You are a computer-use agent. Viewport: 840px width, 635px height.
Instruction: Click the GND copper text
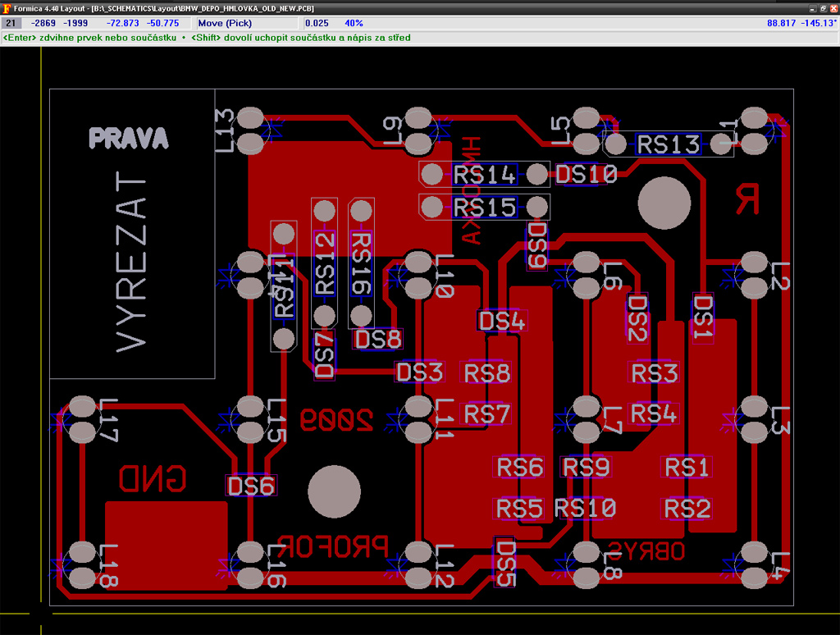point(153,478)
